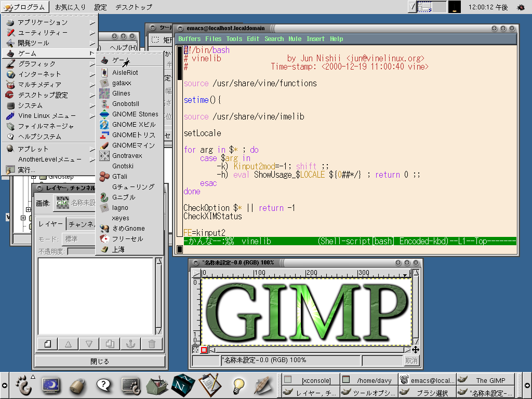Delete layer using the trash can button
The height and width of the screenshot is (399, 532).
click(x=152, y=344)
